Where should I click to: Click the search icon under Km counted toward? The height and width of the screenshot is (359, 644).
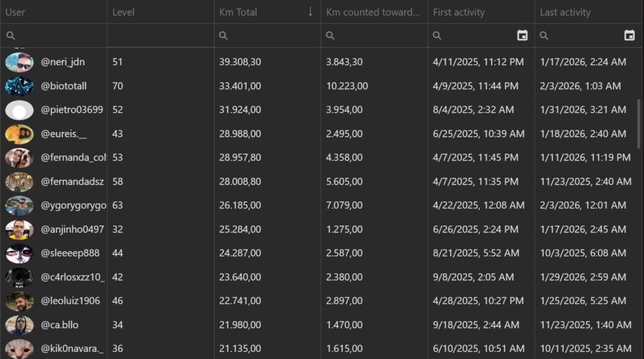(330, 36)
